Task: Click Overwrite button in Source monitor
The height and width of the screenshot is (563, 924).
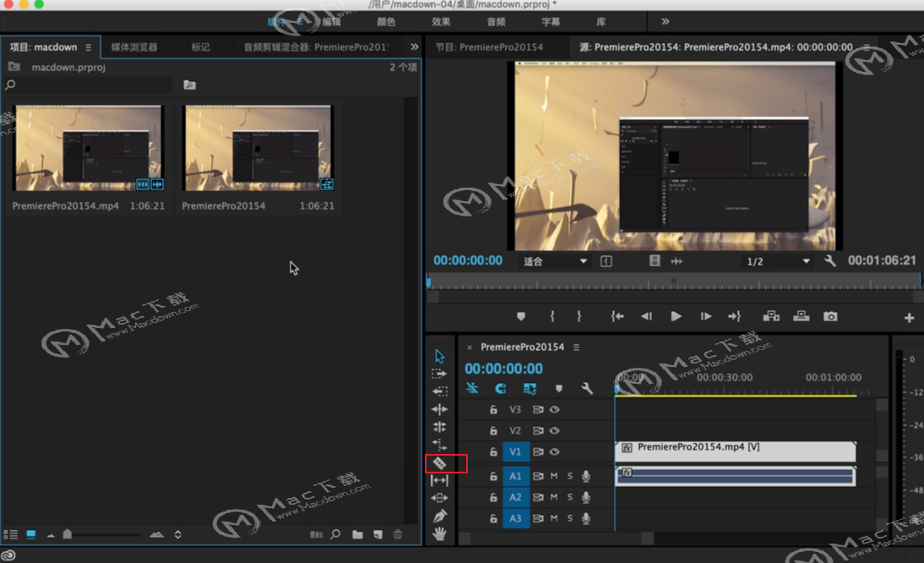Action: click(802, 316)
